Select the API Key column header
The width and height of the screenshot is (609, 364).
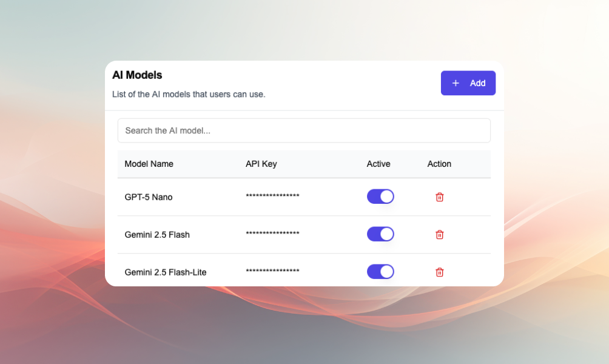[261, 164]
